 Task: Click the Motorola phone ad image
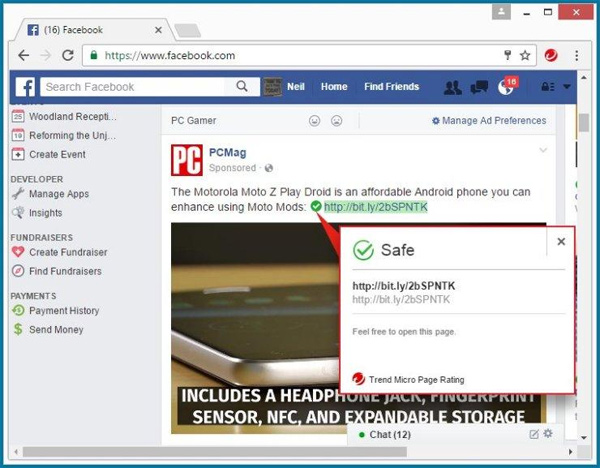click(x=256, y=328)
